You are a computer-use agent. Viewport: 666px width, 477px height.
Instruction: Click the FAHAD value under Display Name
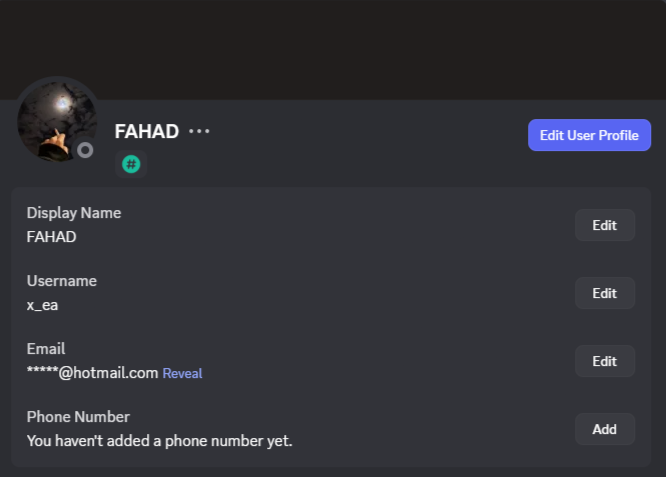click(51, 237)
